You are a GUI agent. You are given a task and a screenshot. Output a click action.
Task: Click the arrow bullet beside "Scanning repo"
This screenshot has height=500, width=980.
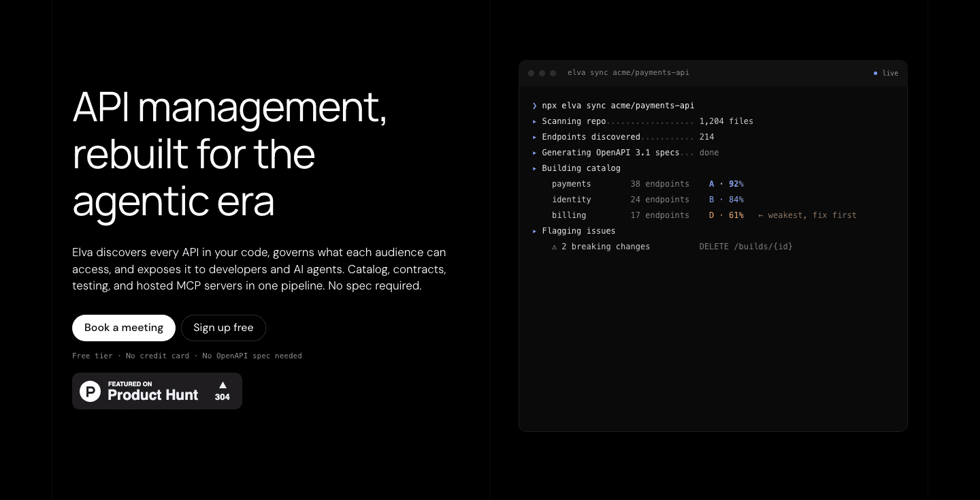[x=535, y=121]
